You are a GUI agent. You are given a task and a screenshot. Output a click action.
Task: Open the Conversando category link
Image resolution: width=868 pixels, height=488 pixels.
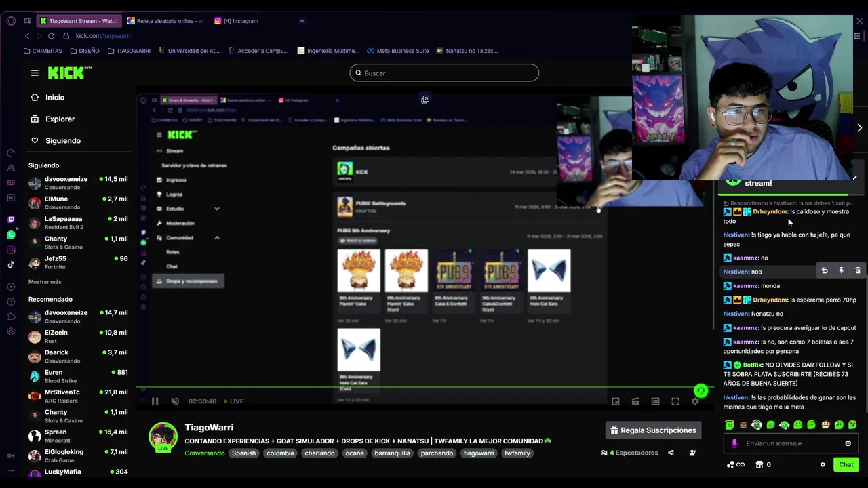tap(205, 453)
